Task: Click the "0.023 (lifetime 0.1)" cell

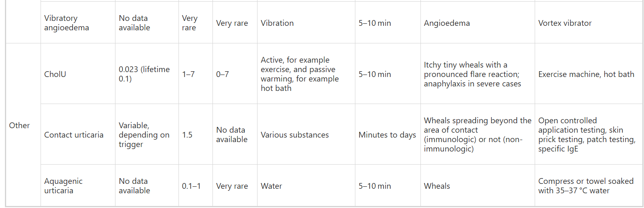Action: 144,74
